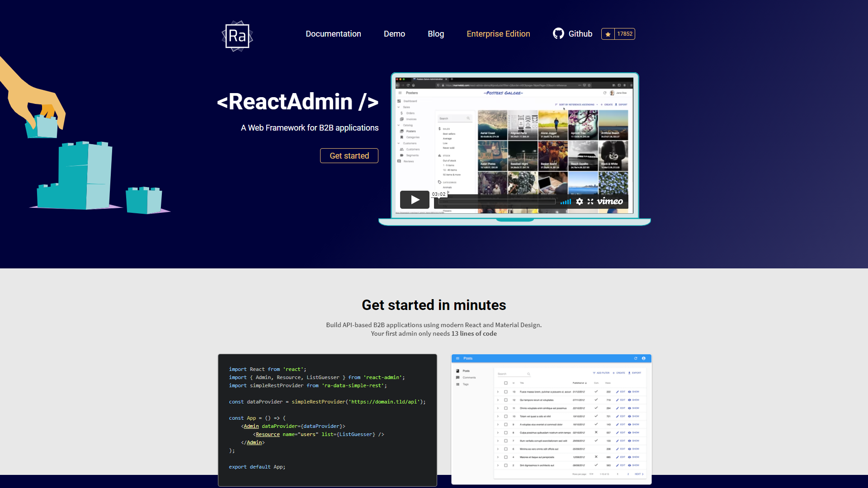Viewport: 868px width, 488px height.
Task: Open the opening Admin tag link in code
Action: (x=251, y=426)
